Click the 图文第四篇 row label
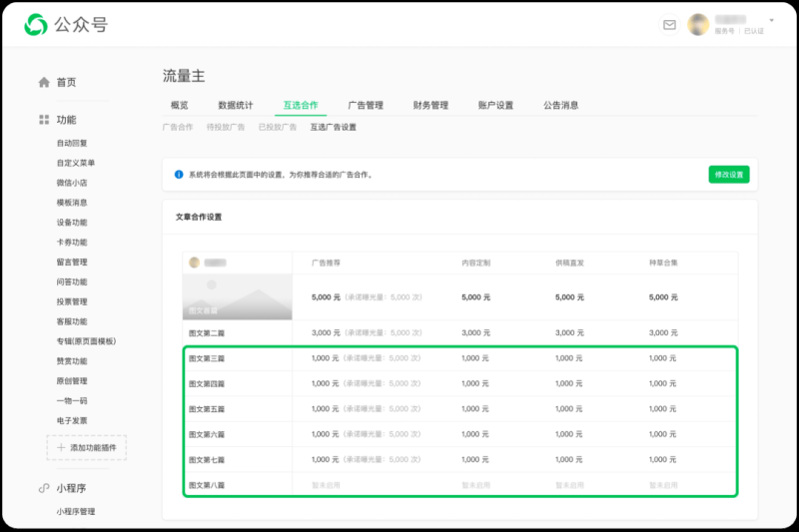The image size is (799, 532). (207, 384)
